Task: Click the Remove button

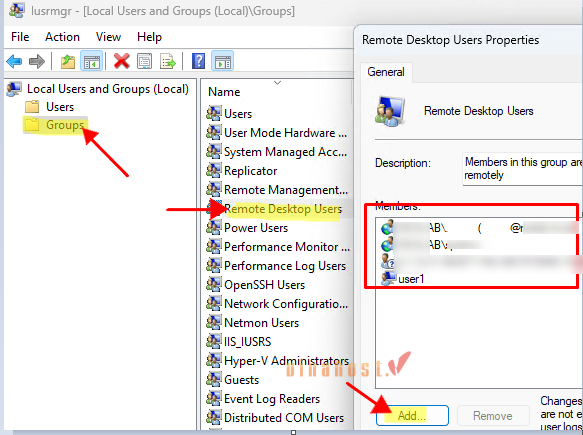Action: click(493, 415)
